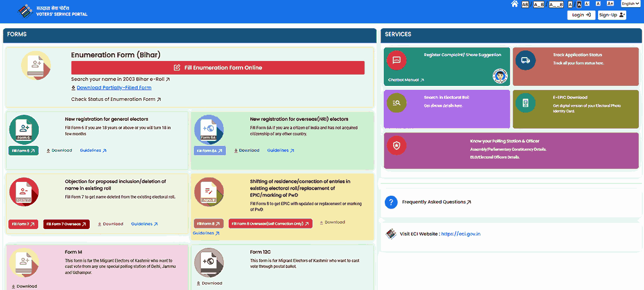Open the English language dropdown
644x290 pixels.
point(631,4)
